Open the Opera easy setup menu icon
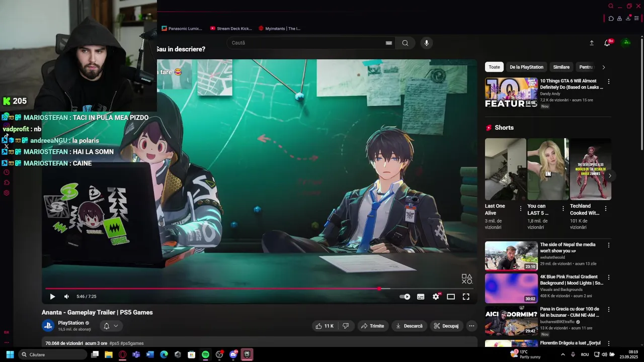 (x=636, y=19)
